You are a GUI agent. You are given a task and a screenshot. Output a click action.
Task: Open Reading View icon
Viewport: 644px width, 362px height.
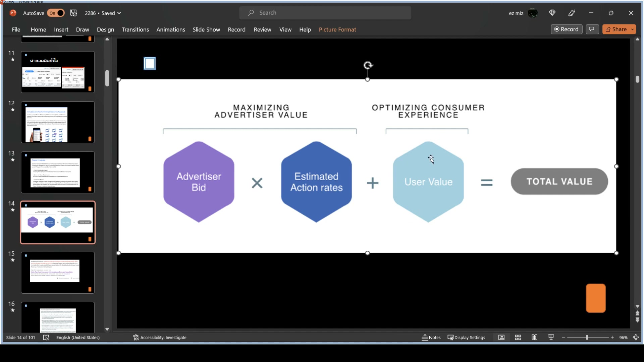pos(534,338)
